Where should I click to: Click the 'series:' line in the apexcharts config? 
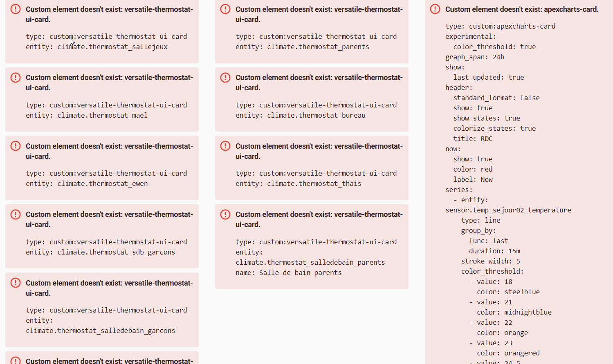point(459,190)
